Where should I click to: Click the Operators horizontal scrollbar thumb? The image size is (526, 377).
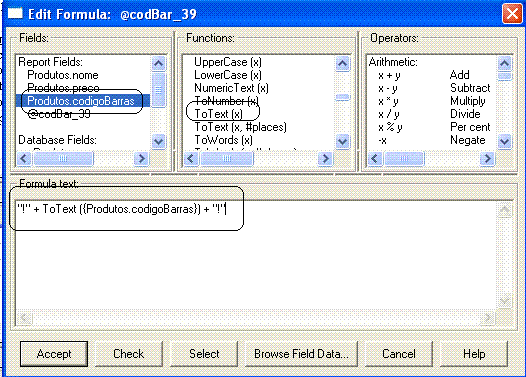coord(404,158)
